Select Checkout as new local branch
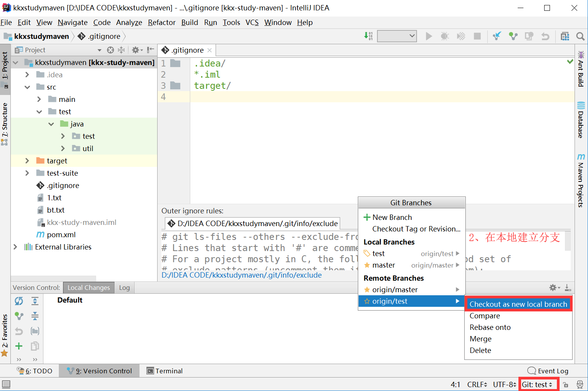 coord(518,304)
